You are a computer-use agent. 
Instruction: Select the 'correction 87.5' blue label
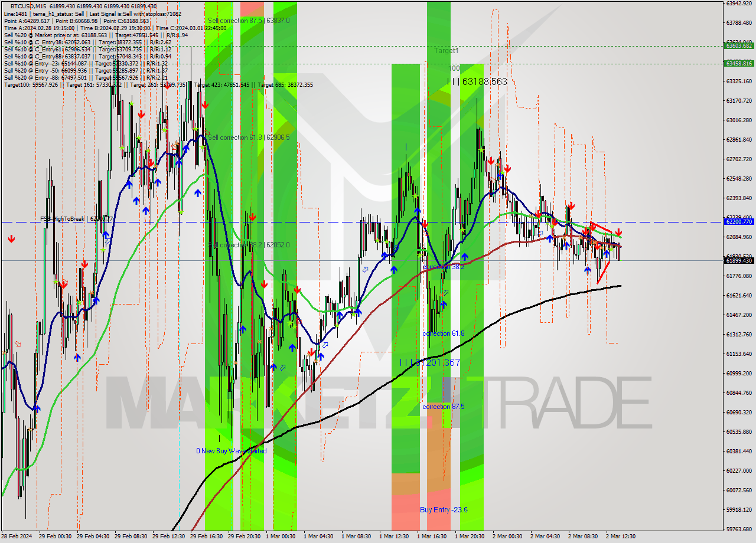444,407
